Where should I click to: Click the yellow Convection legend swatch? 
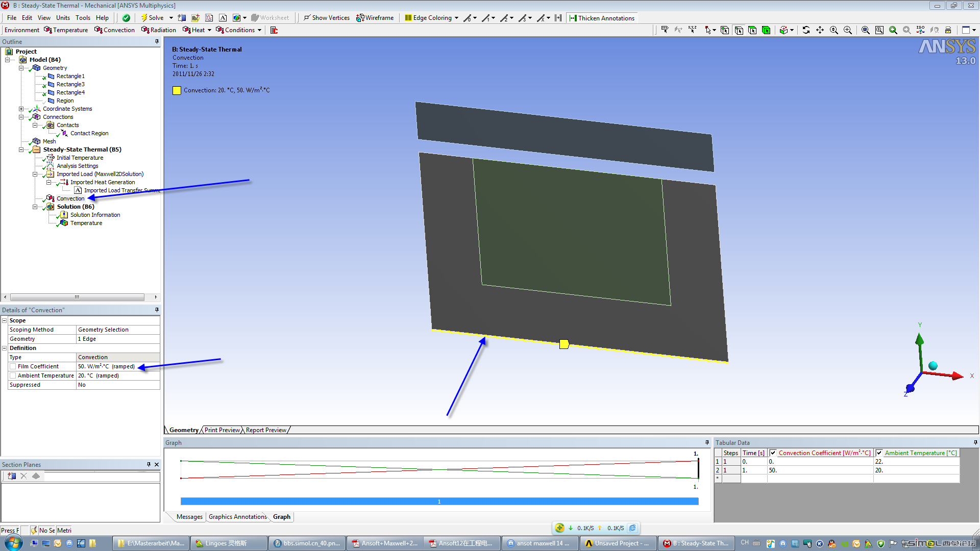177,91
